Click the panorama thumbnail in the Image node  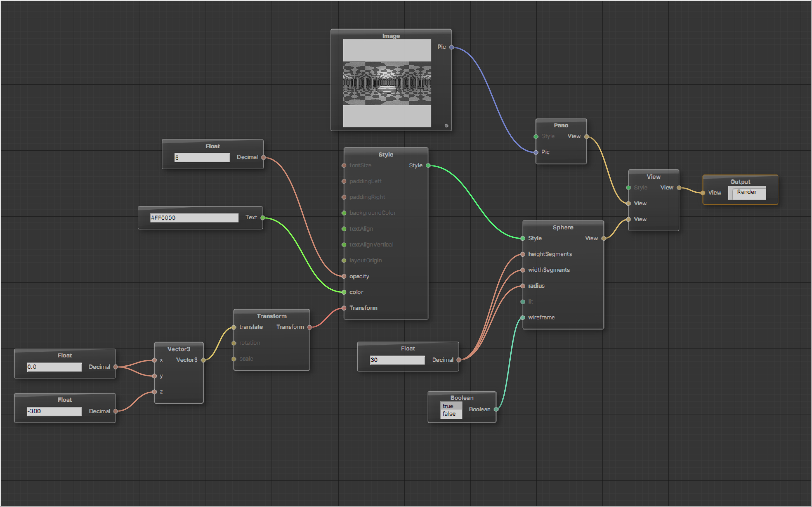tap(387, 83)
